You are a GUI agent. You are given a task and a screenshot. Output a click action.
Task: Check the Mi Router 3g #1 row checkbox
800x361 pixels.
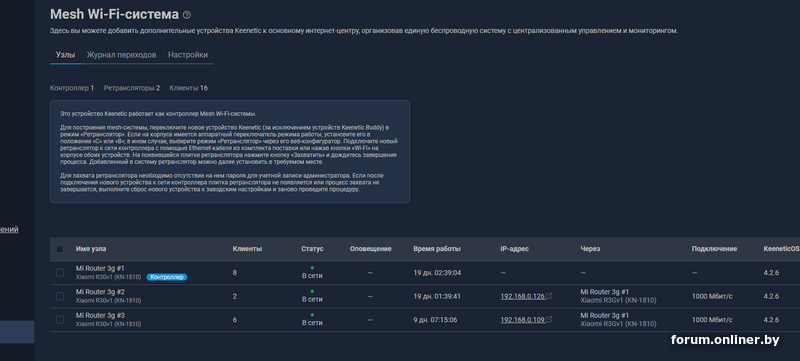click(x=60, y=273)
